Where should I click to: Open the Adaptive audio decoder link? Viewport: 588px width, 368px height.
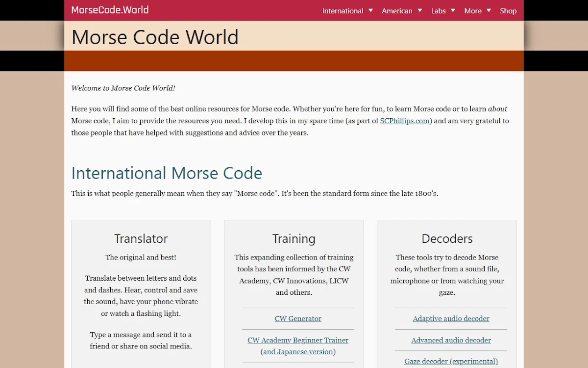coord(451,318)
